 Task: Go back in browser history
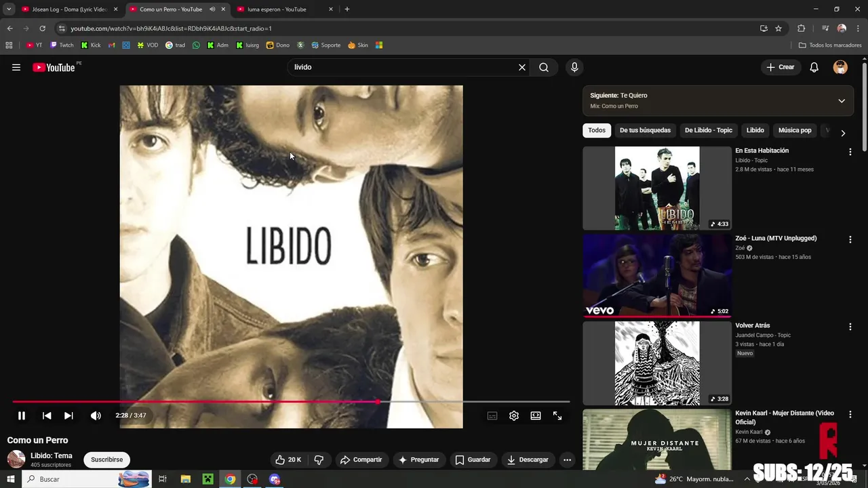coord(9,28)
